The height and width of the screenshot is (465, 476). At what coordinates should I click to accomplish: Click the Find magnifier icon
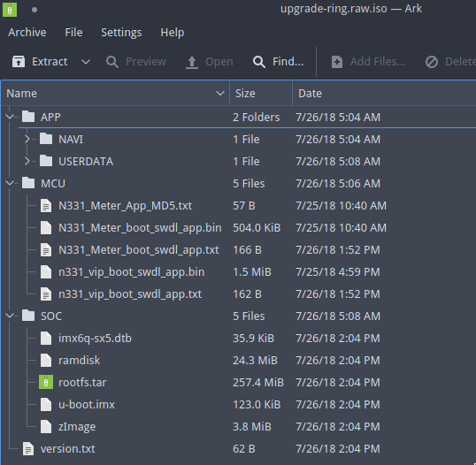click(259, 62)
